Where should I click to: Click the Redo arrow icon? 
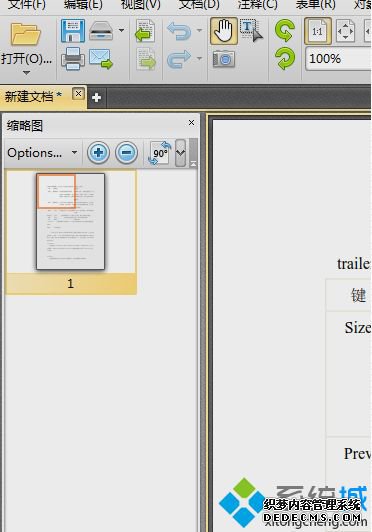[179, 59]
